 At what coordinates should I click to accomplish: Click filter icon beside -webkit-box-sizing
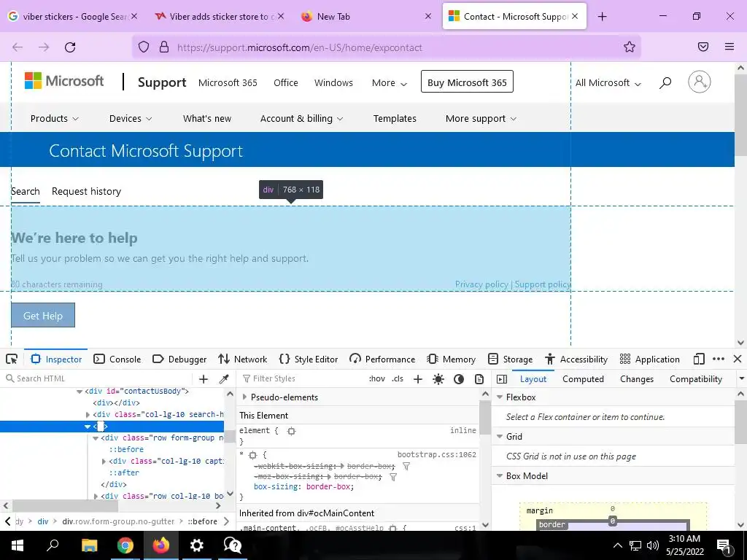point(406,467)
